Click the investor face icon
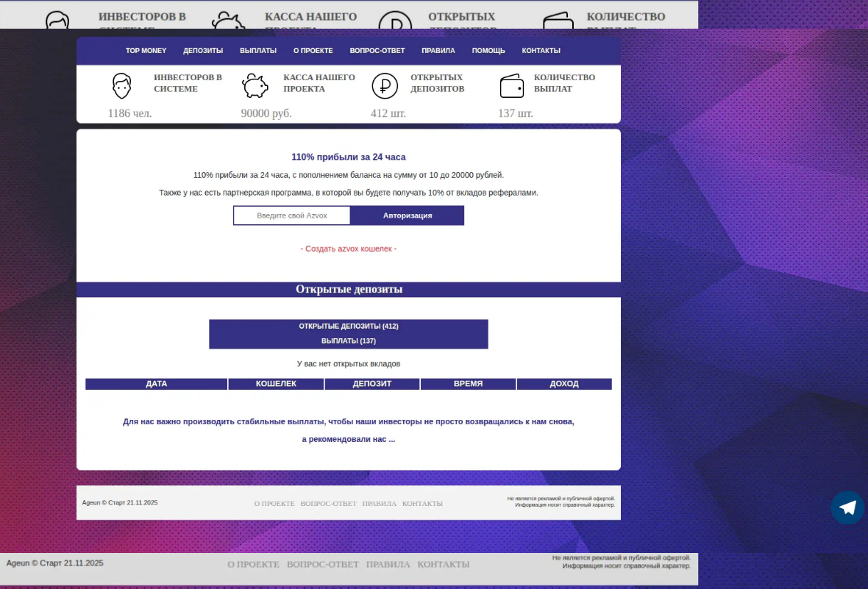 coord(121,86)
